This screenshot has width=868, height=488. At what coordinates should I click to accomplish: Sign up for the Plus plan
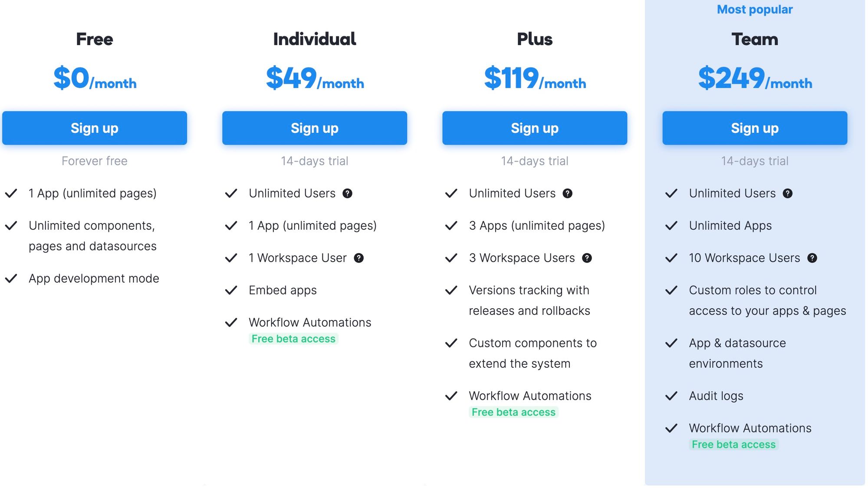(x=535, y=128)
